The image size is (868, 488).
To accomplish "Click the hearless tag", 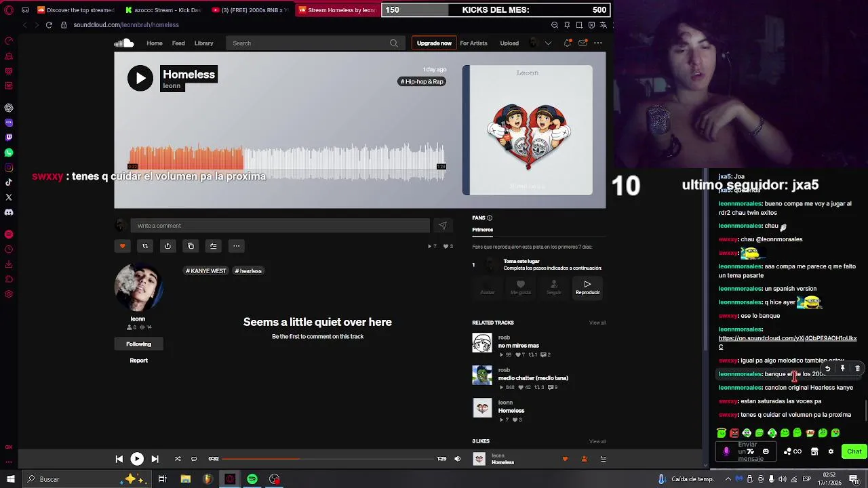I will point(248,271).
